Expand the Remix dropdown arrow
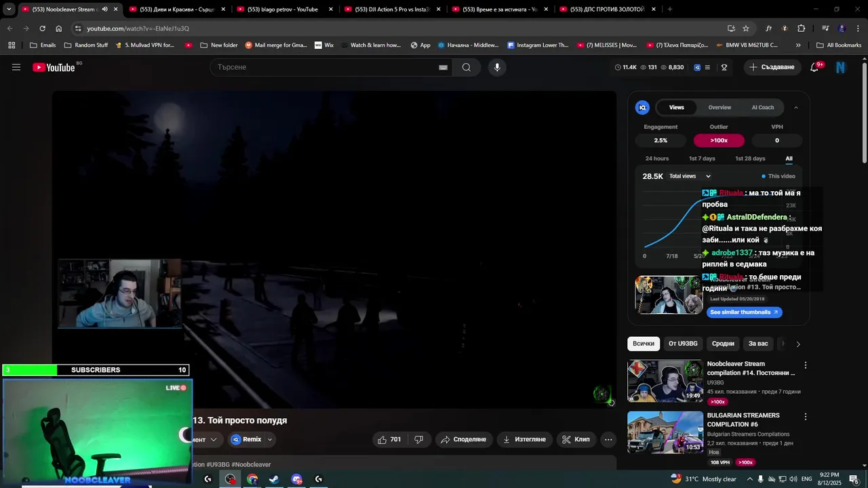Screen dimensions: 868x488 [270, 439]
